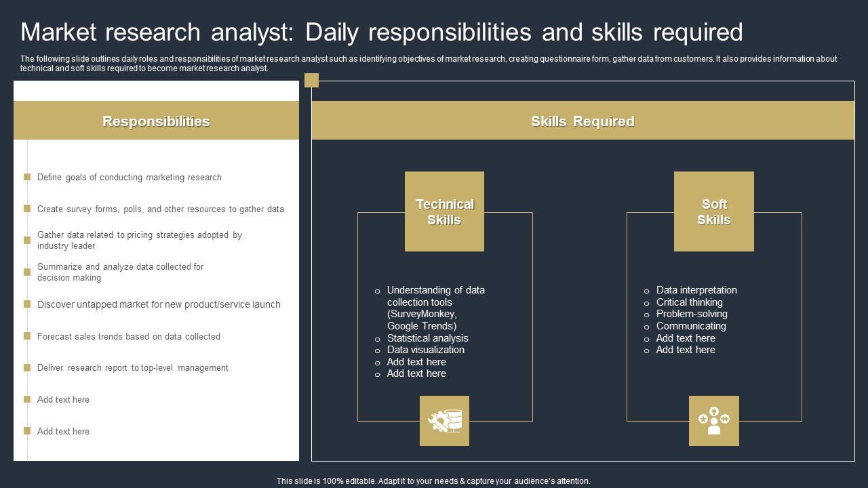Image resolution: width=868 pixels, height=488 pixels.
Task: Select 'Define goals of conducting marketing research'
Action: click(130, 178)
